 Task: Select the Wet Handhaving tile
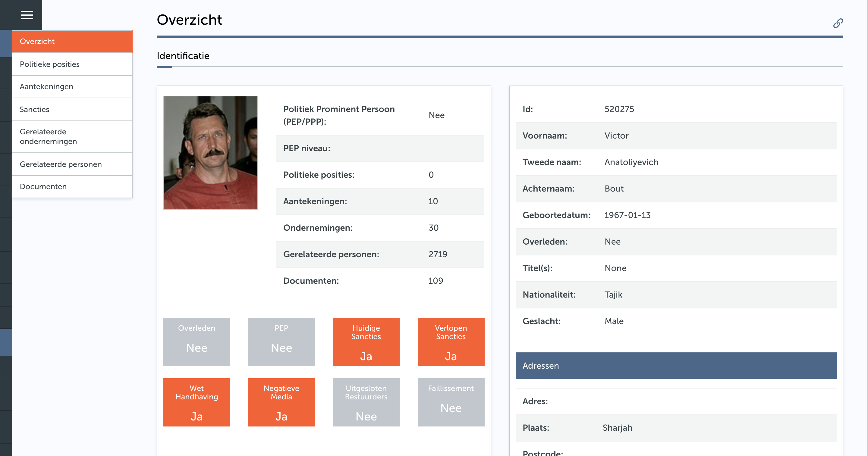tap(197, 402)
